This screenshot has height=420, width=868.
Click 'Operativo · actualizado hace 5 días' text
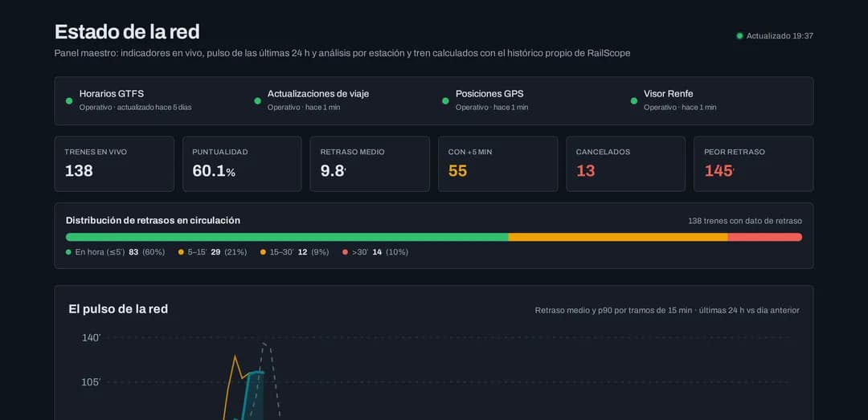click(x=135, y=108)
